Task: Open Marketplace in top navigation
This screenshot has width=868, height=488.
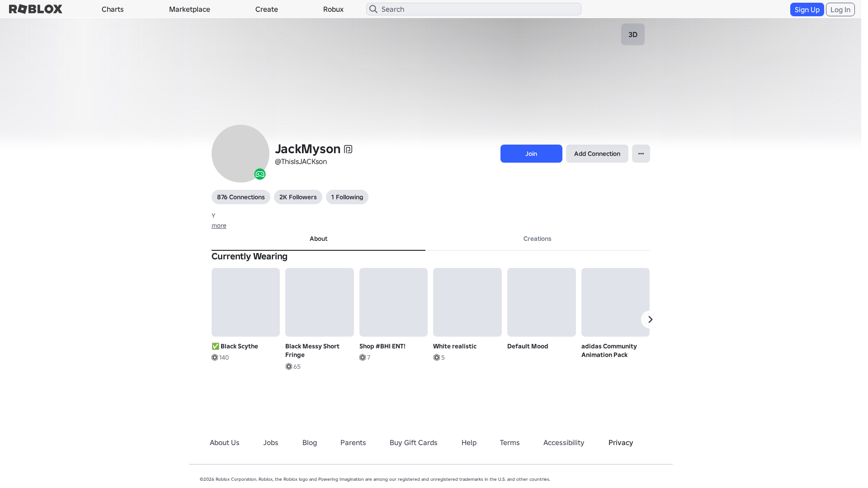Action: click(189, 9)
